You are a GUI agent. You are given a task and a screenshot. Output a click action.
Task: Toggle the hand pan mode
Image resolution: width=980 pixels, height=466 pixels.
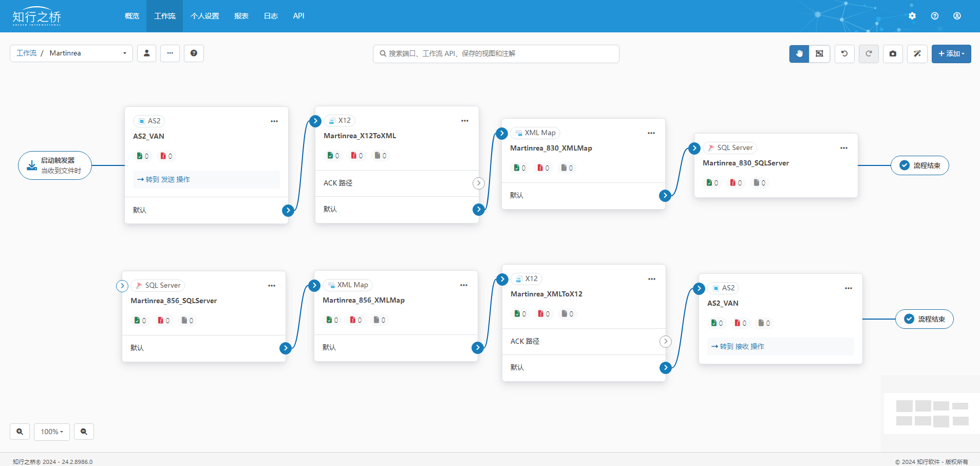[799, 54]
